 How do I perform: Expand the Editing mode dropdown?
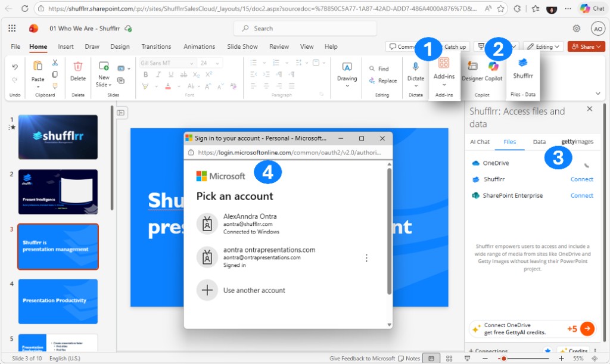click(557, 46)
